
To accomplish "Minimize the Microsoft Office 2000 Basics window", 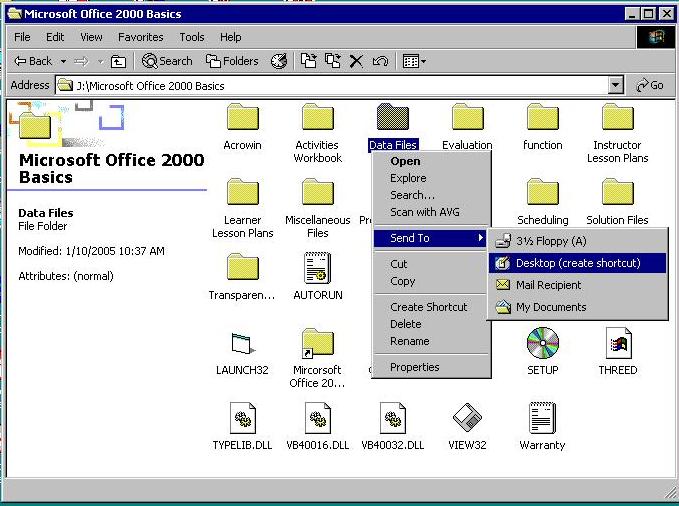I will (x=632, y=14).
